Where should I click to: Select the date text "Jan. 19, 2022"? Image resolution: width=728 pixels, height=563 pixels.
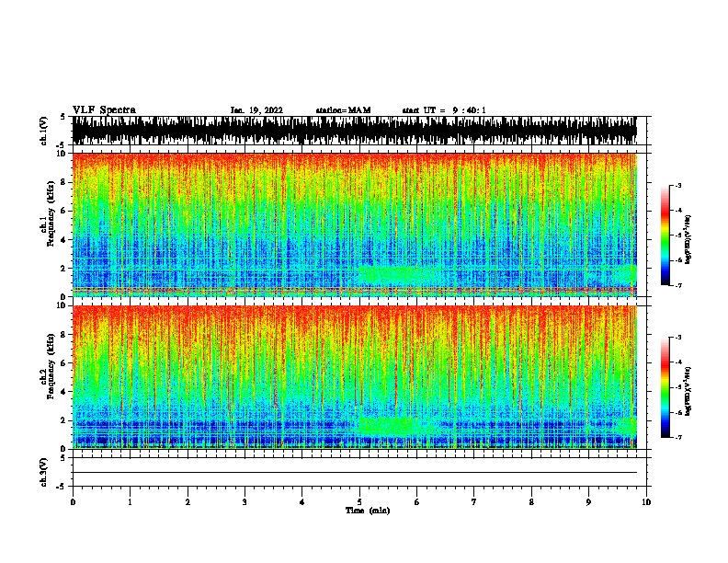point(256,110)
